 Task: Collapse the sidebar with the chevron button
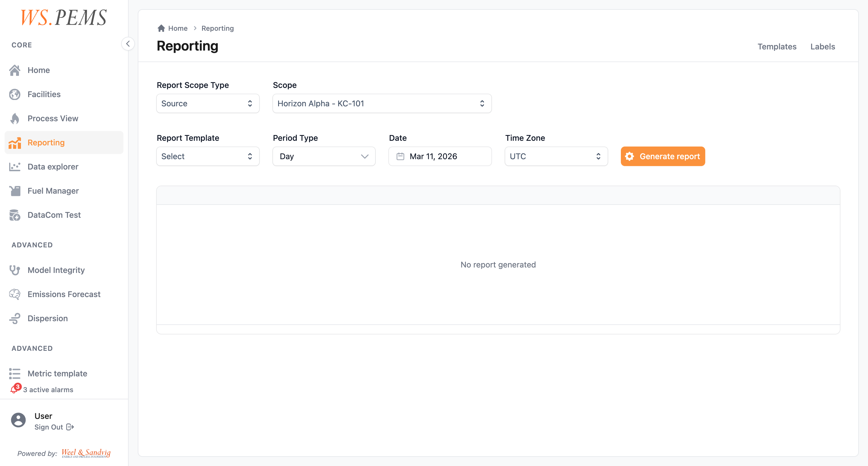(x=128, y=44)
